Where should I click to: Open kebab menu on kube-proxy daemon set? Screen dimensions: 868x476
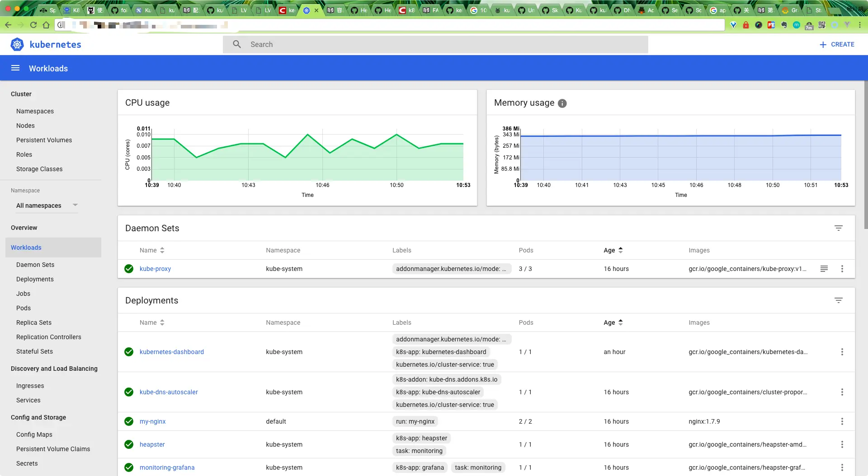[842, 269]
